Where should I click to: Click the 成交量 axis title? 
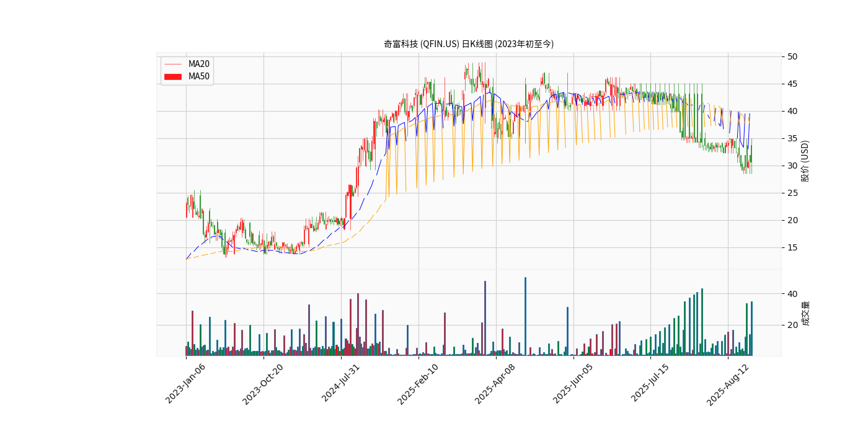click(805, 313)
